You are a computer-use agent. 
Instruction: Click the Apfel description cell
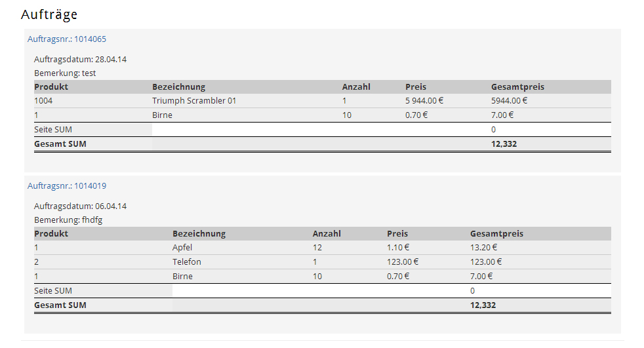(x=182, y=248)
